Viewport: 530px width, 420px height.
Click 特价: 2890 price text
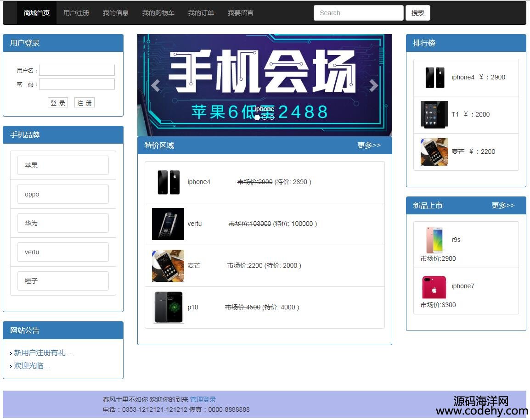(293, 182)
